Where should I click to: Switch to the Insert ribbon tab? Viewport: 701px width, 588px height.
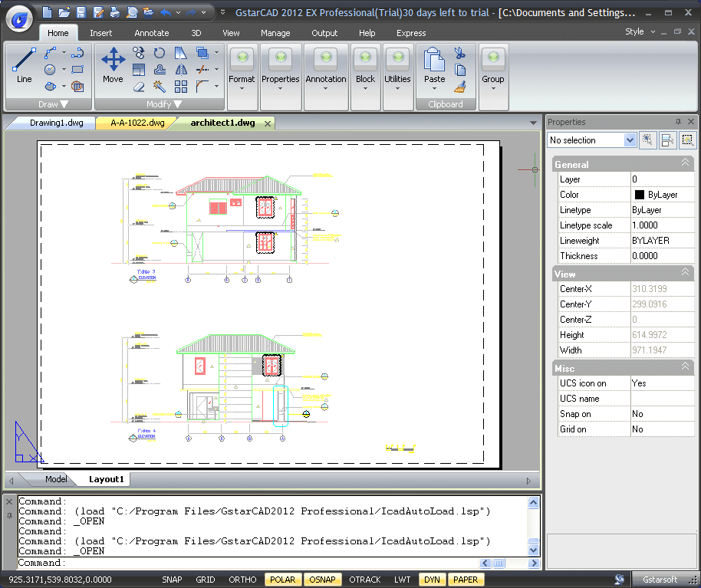tap(101, 33)
